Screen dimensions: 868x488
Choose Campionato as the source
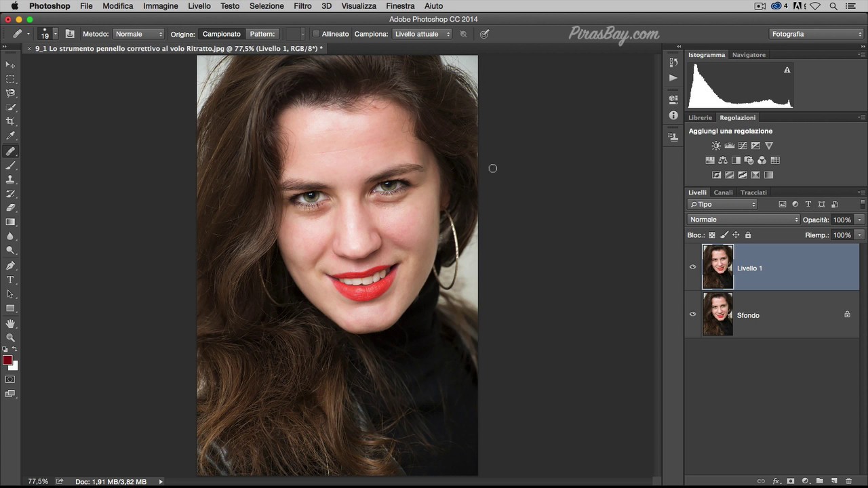(221, 34)
